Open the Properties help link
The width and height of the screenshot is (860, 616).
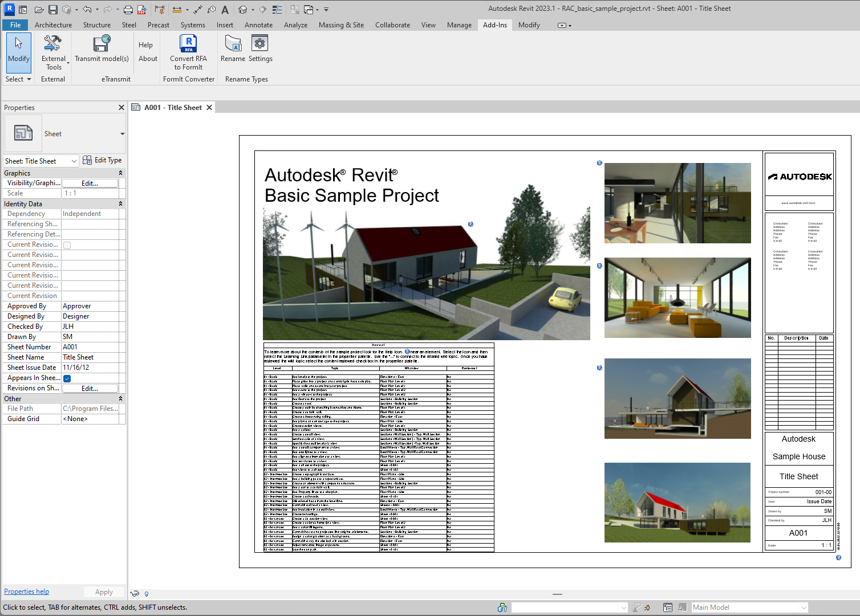coord(27,591)
